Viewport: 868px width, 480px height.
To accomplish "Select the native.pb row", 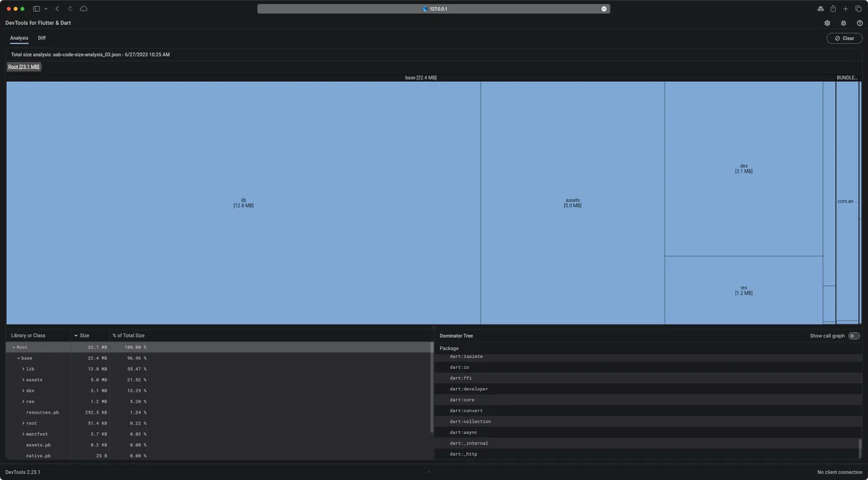I will pyautogui.click(x=218, y=456).
